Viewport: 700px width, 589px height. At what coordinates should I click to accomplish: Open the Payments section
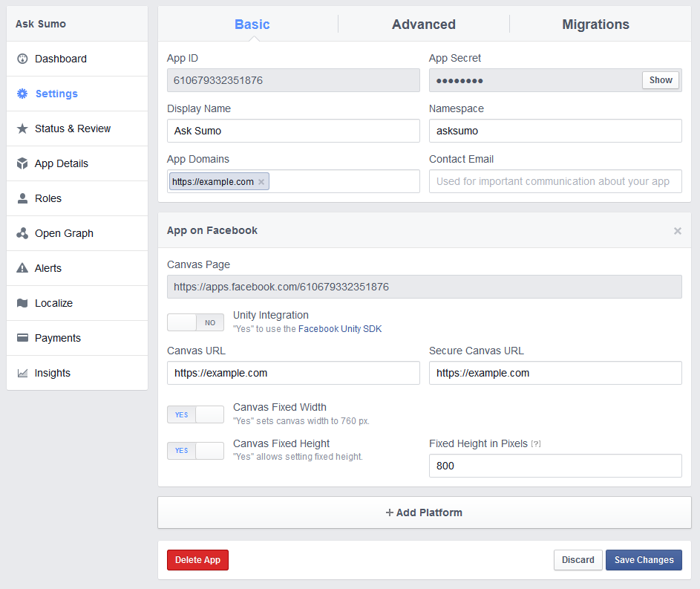click(77, 338)
